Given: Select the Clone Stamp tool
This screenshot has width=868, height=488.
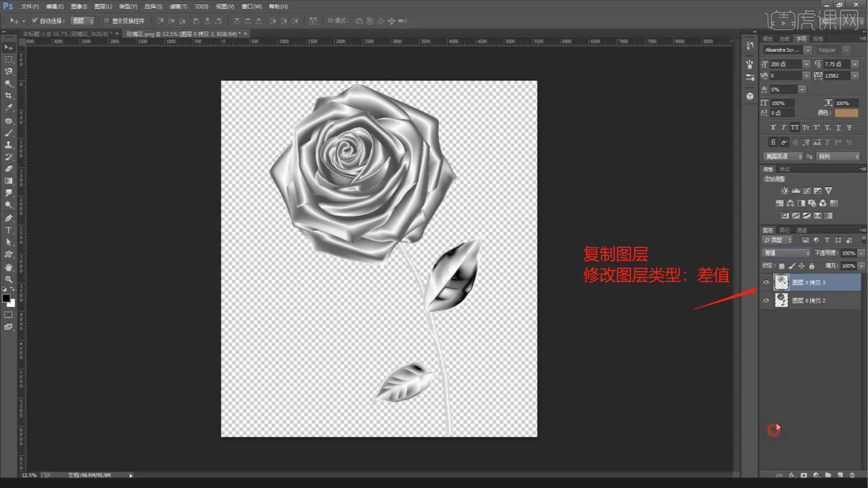Looking at the screenshot, I should (9, 145).
